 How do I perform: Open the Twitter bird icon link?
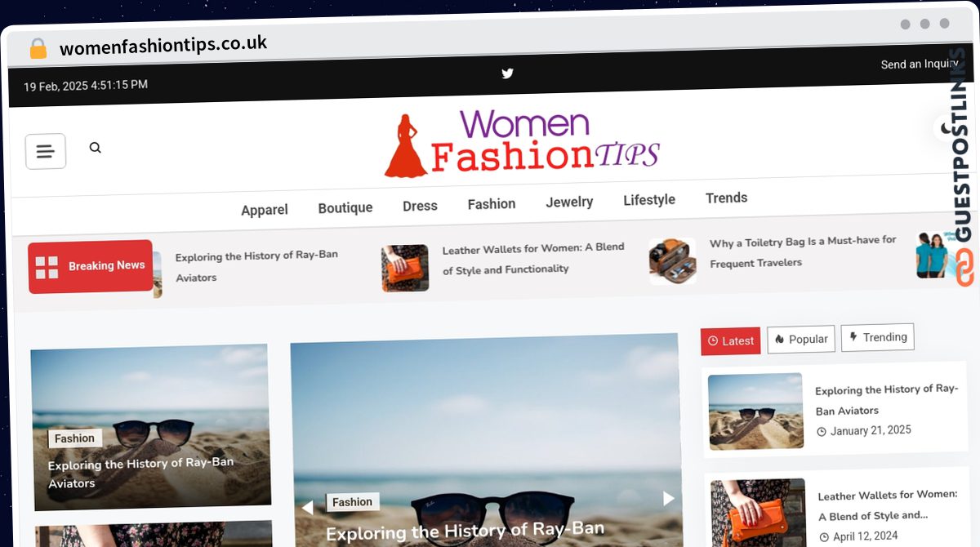tap(507, 73)
